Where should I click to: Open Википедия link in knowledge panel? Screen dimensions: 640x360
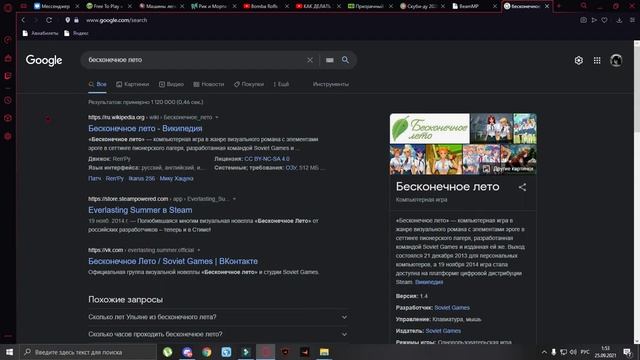point(429,282)
